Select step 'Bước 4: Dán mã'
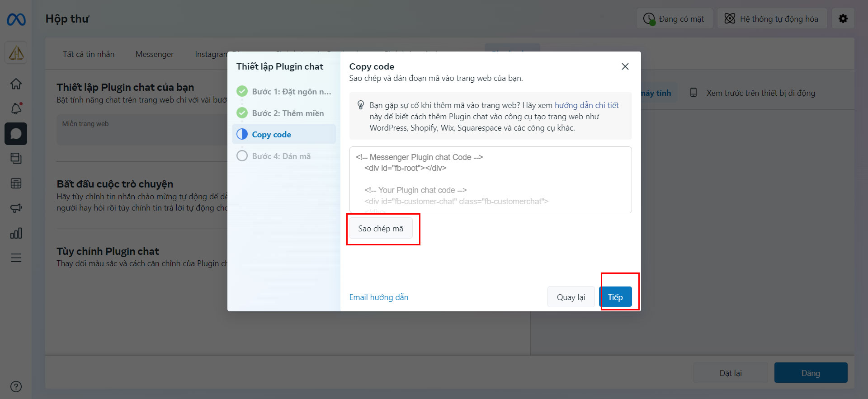 tap(281, 156)
